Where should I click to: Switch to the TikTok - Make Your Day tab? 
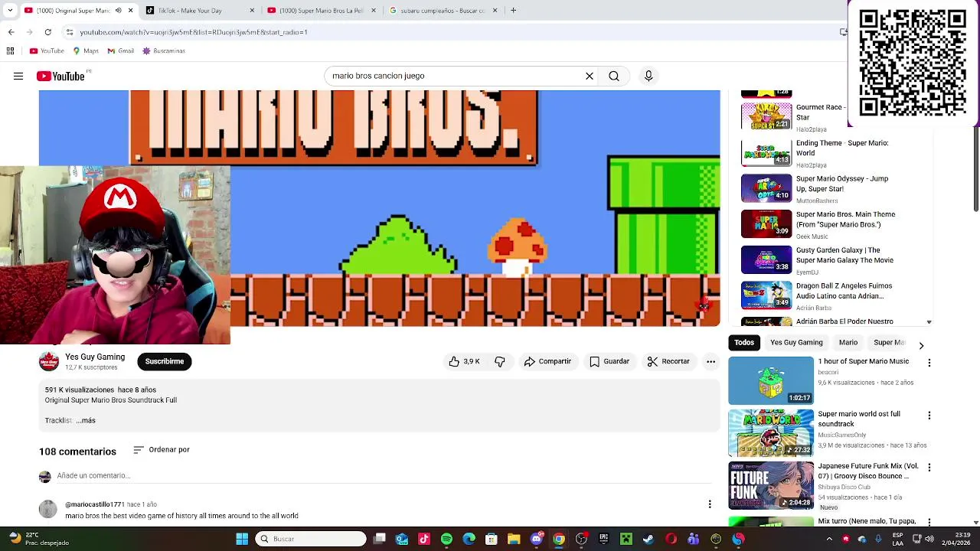point(201,11)
